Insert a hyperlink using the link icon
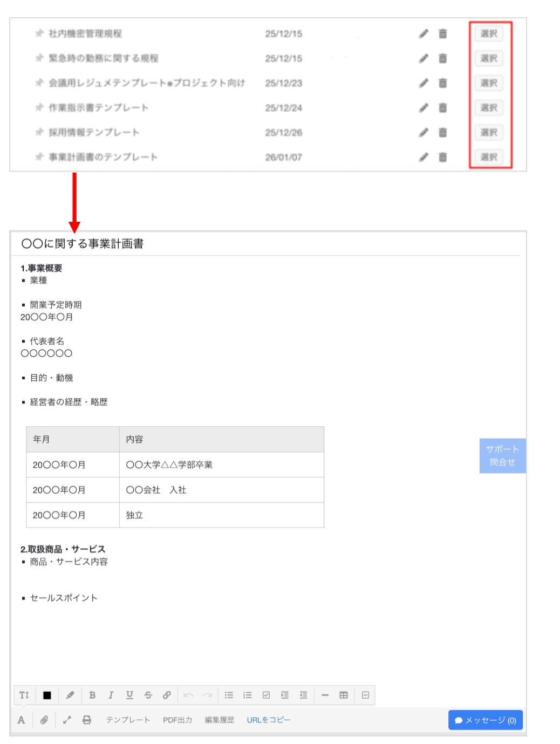 tap(167, 695)
